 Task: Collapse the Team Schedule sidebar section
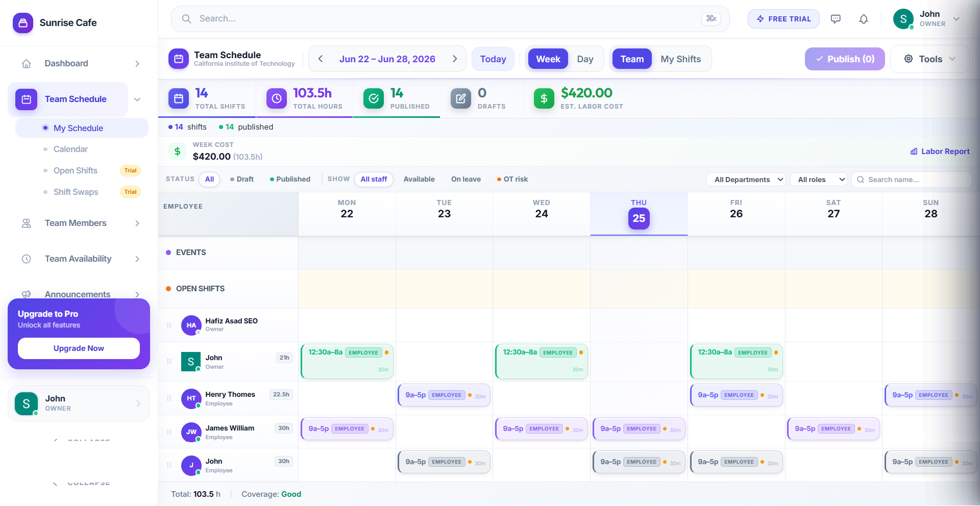coord(137,99)
